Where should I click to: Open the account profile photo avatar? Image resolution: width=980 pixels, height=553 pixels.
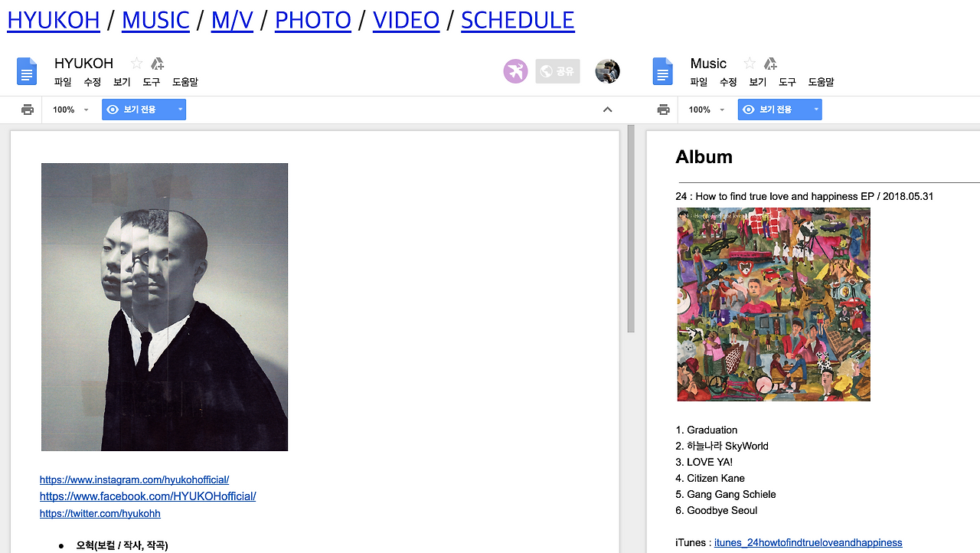pos(608,71)
